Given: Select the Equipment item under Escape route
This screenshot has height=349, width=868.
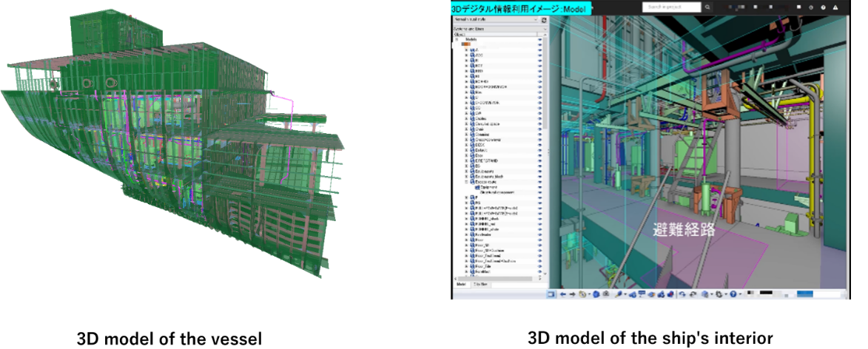Looking at the screenshot, I should (x=489, y=186).
